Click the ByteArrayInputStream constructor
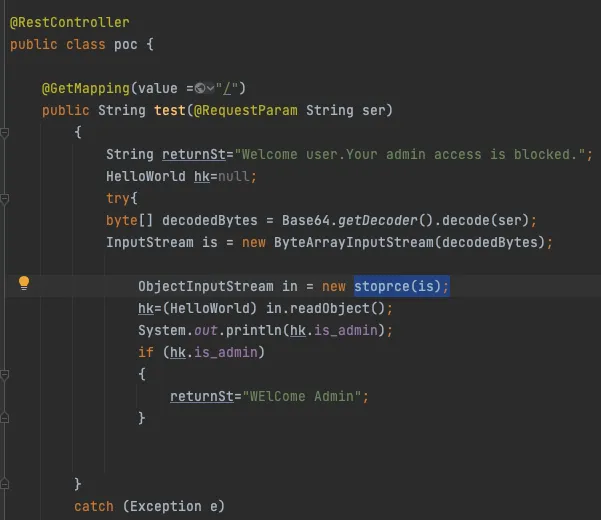Image resolution: width=601 pixels, height=520 pixels. pyautogui.click(x=353, y=243)
